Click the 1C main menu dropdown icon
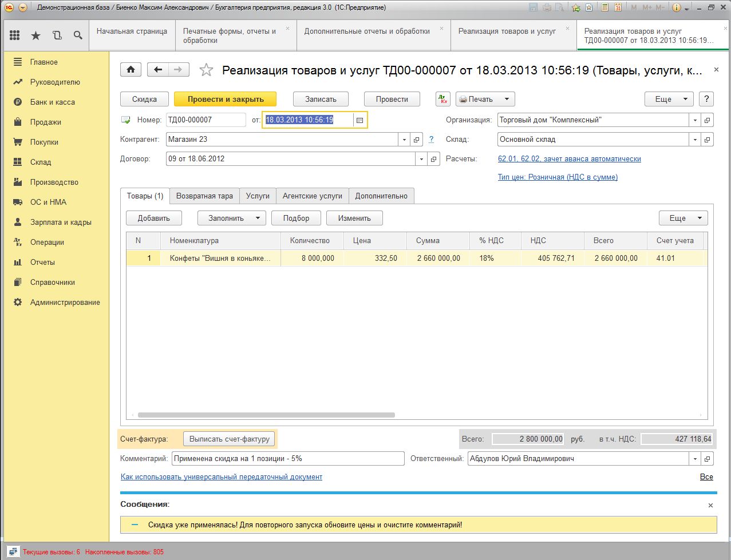The image size is (731, 560). click(x=22, y=7)
